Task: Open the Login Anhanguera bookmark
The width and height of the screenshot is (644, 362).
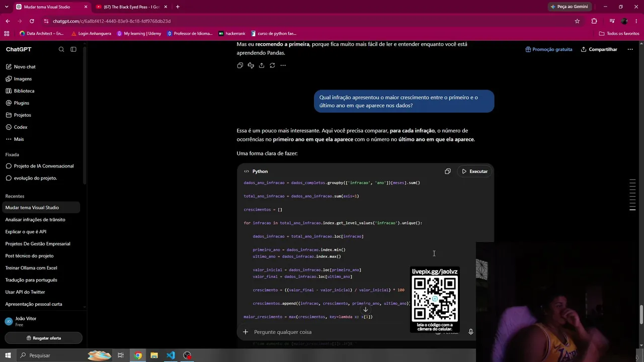Action: [92, 34]
